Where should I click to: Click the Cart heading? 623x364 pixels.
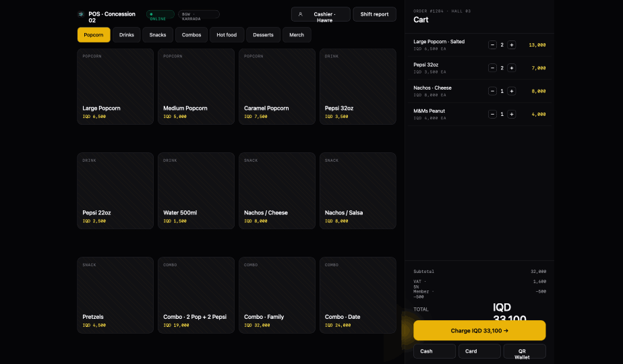[421, 20]
